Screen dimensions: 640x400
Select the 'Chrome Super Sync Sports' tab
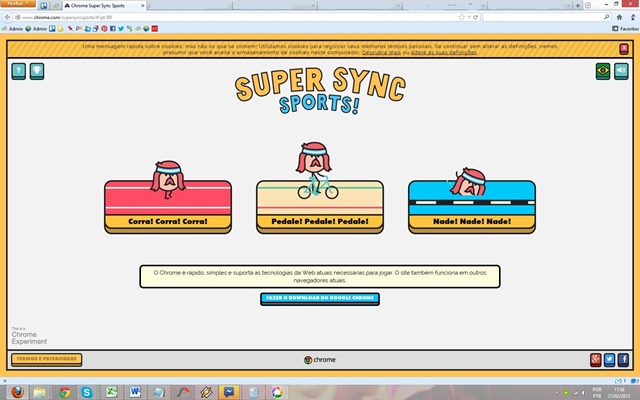tap(104, 6)
